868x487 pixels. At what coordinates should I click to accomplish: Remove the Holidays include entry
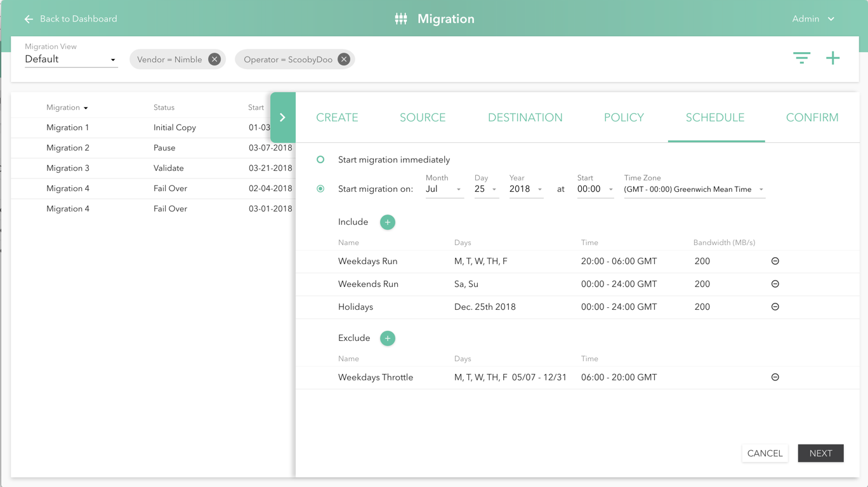[775, 306]
